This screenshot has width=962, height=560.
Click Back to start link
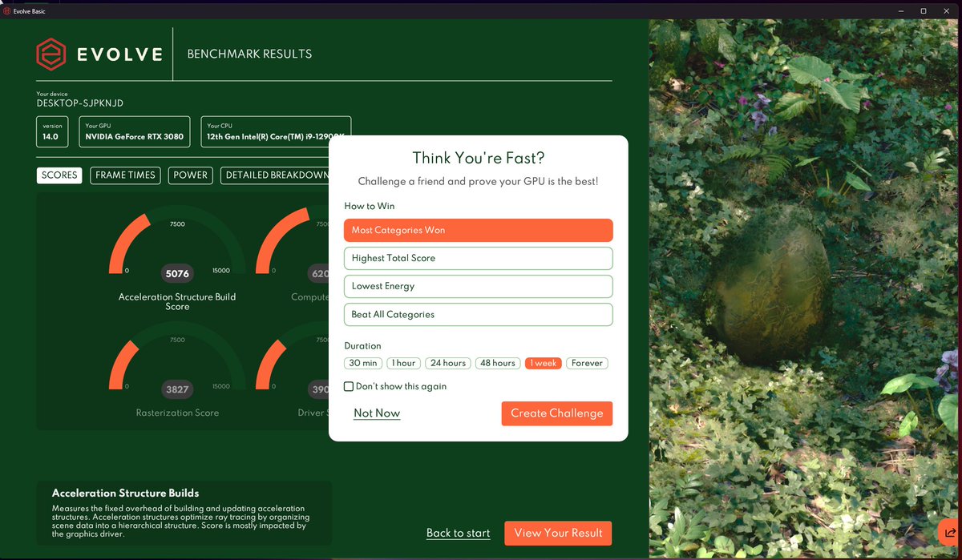coord(458,533)
